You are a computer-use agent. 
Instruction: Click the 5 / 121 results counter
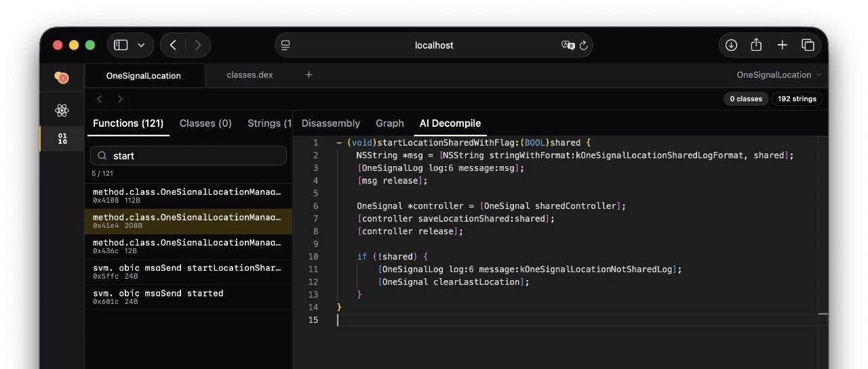click(104, 174)
